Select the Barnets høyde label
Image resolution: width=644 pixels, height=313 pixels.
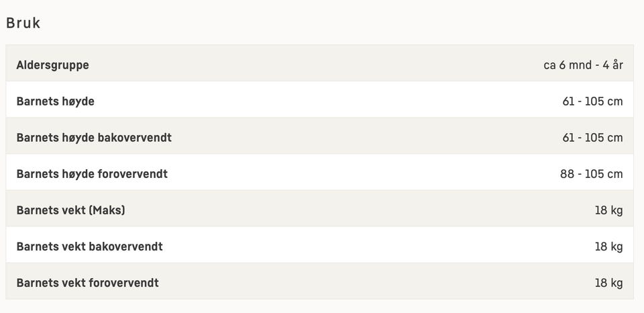55,101
